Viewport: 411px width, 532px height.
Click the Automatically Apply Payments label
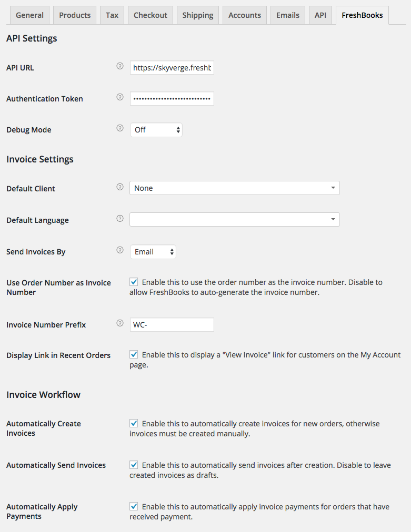(x=42, y=511)
